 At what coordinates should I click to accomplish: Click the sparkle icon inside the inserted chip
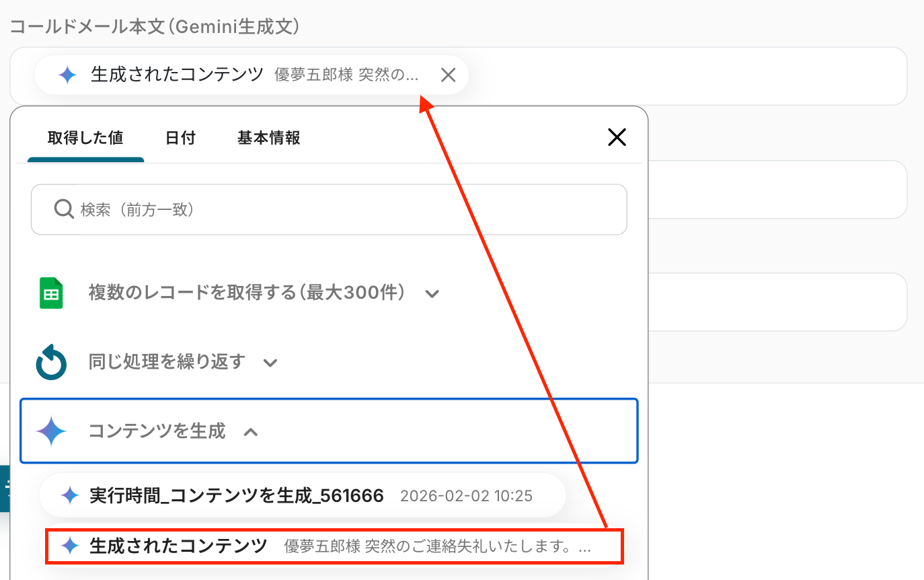tap(67, 75)
